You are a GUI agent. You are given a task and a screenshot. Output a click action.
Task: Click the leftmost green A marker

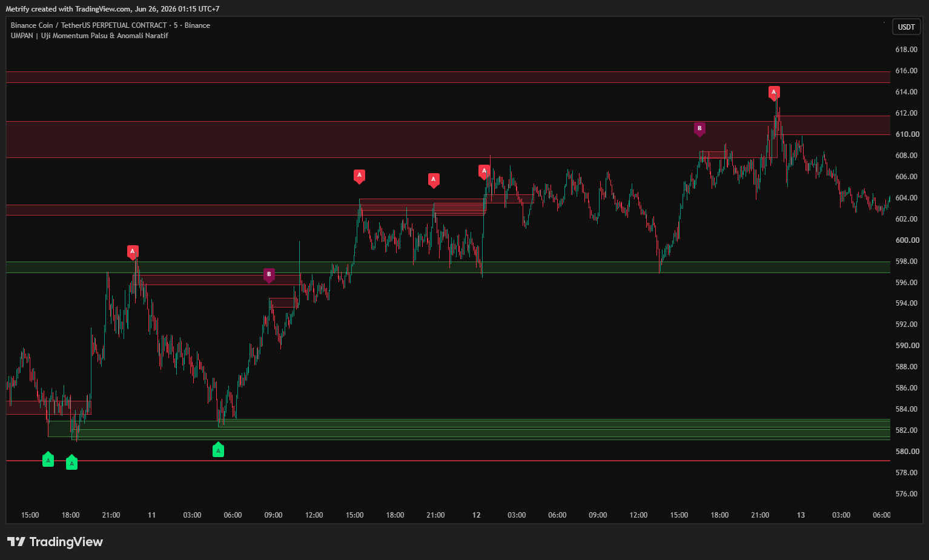point(48,460)
